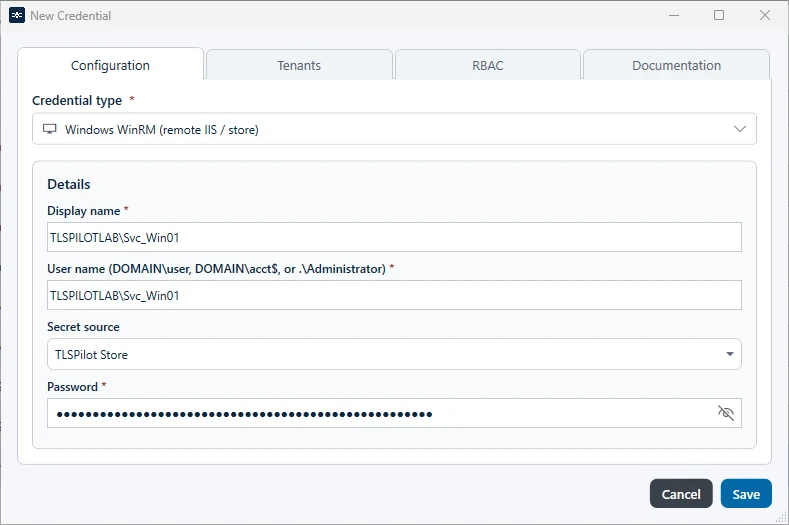Click the resize grip in the window corner
The width and height of the screenshot is (789, 525).
[781, 517]
